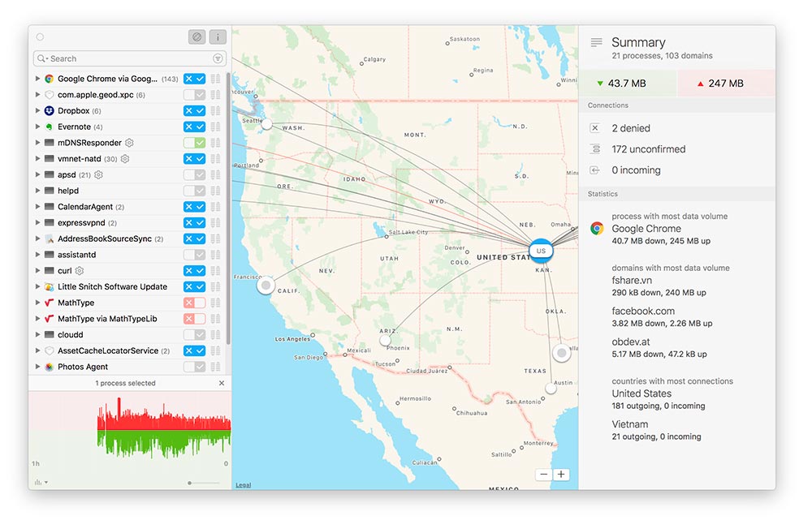Open the Legal link on the map
The height and width of the screenshot is (520, 812).
[x=244, y=485]
